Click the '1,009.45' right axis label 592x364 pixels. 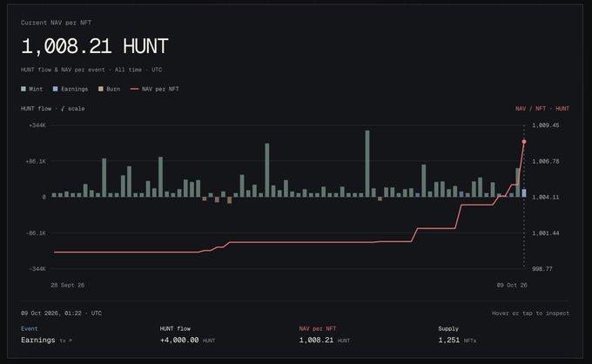[546, 125]
